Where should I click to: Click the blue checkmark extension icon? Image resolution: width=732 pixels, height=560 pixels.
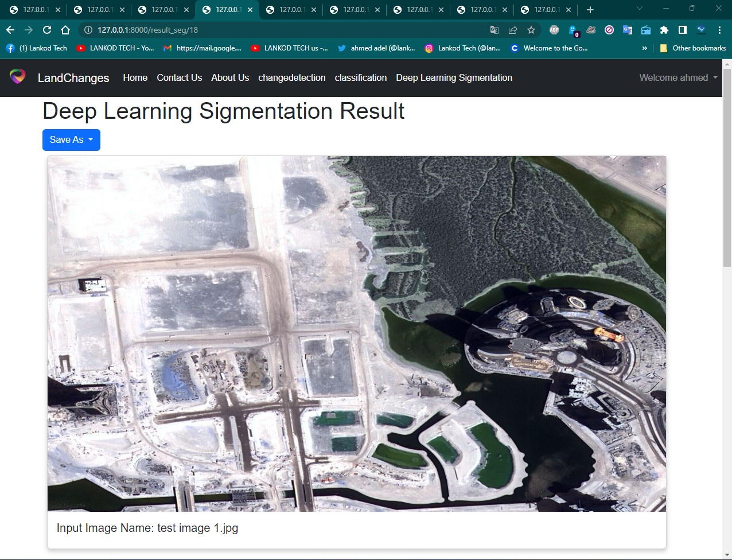(701, 30)
